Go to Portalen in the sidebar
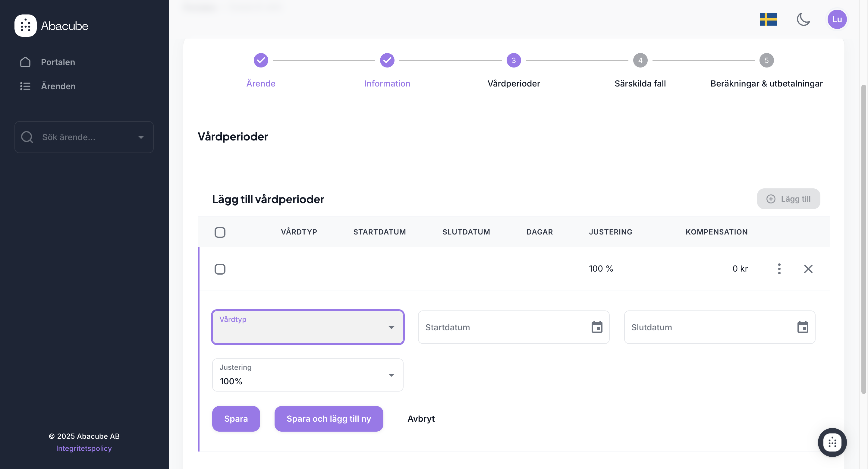Image resolution: width=868 pixels, height=469 pixels. click(x=58, y=62)
